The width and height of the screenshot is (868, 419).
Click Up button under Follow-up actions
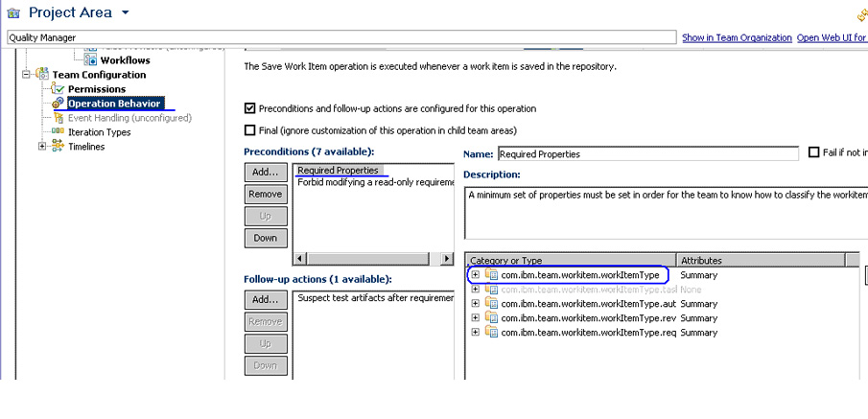click(265, 343)
